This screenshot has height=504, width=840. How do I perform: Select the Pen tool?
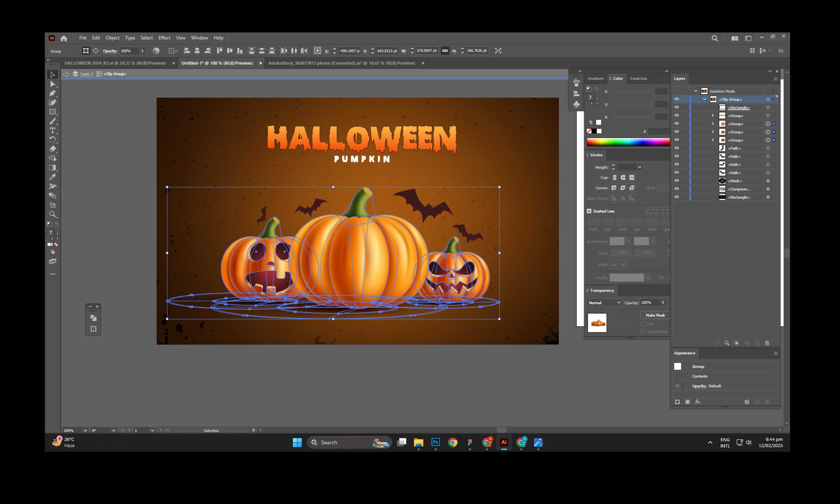tap(52, 93)
